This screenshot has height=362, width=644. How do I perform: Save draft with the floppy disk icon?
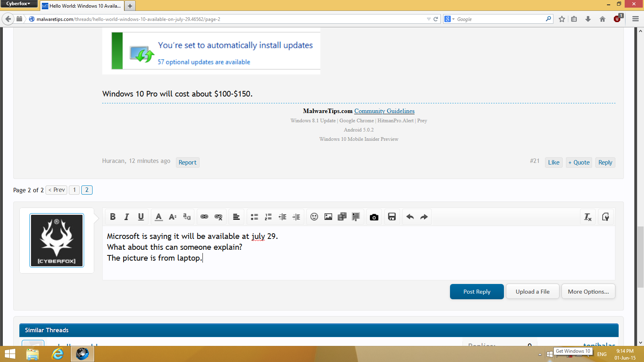[392, 217]
